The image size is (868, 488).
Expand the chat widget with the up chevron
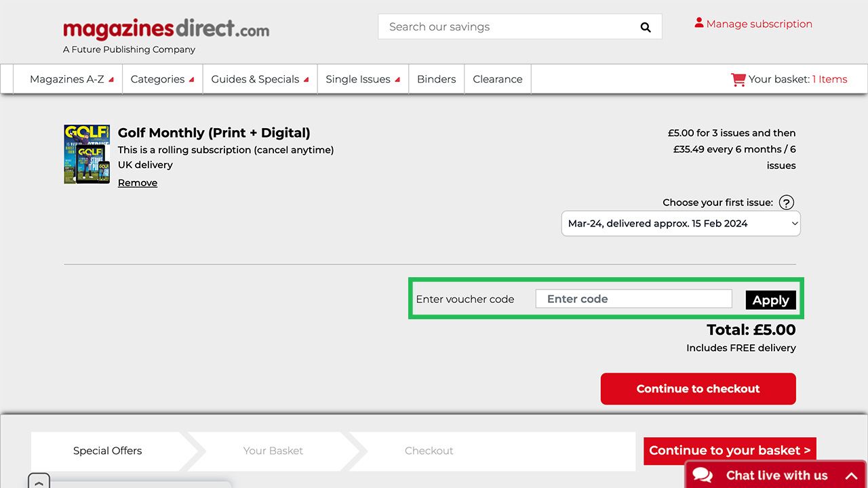pyautogui.click(x=851, y=476)
